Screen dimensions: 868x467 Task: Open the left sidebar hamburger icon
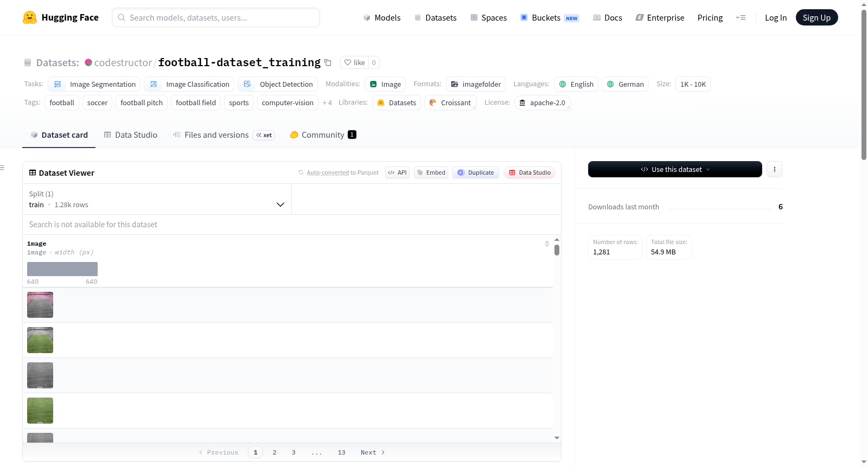pyautogui.click(x=2, y=168)
